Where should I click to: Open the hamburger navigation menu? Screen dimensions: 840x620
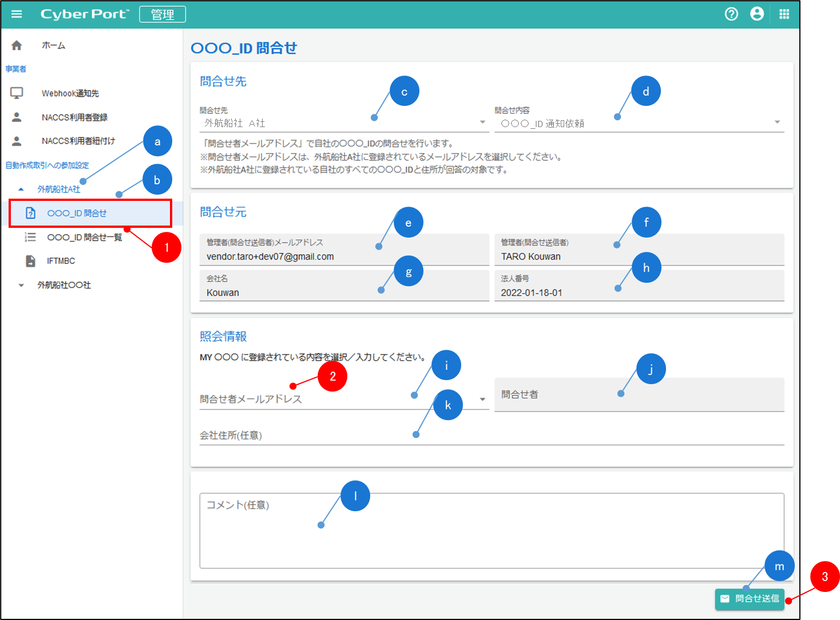pyautogui.click(x=17, y=14)
